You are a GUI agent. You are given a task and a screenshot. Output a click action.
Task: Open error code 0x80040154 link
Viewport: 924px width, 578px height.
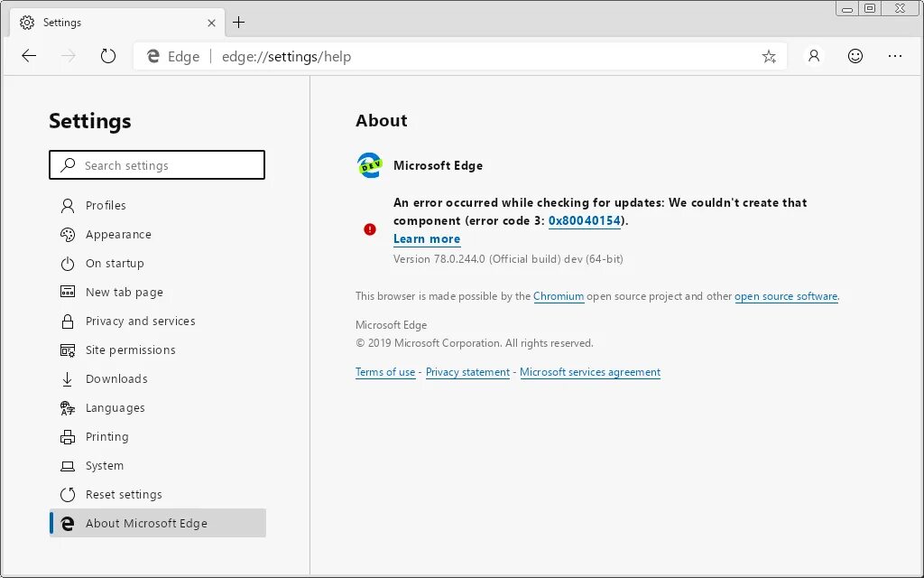coord(585,220)
